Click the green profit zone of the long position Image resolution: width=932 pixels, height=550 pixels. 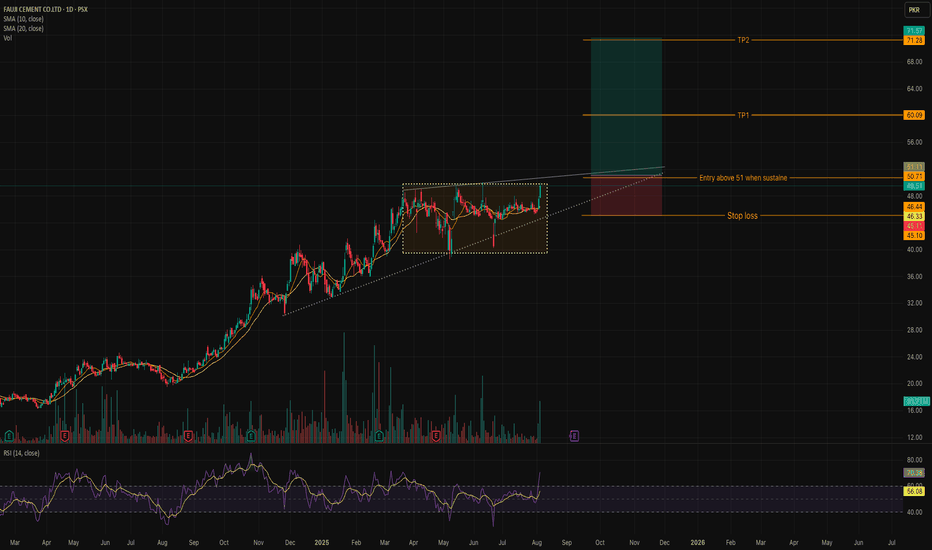click(626, 107)
